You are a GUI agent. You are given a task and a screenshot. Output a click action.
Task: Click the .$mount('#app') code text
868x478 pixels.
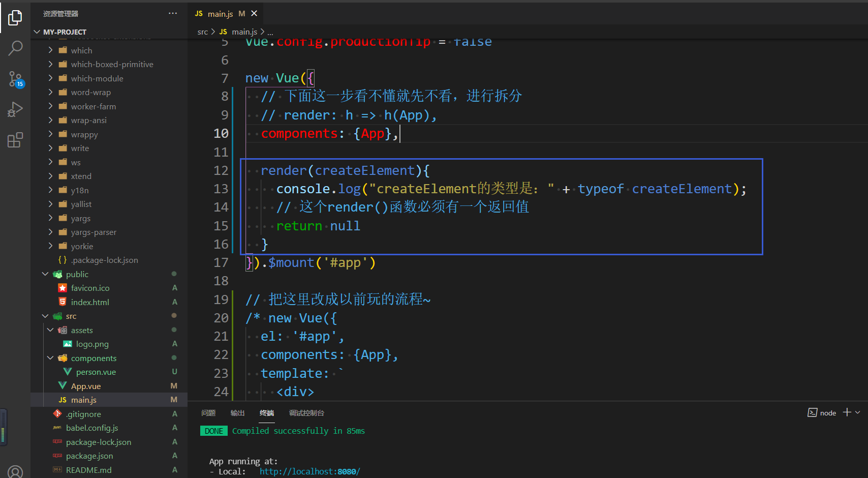(319, 262)
